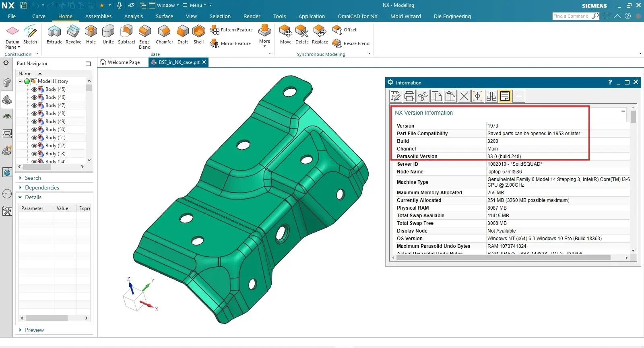Screen dimensions: 644x348
Task: Use the Move Face tool
Action: point(286,34)
